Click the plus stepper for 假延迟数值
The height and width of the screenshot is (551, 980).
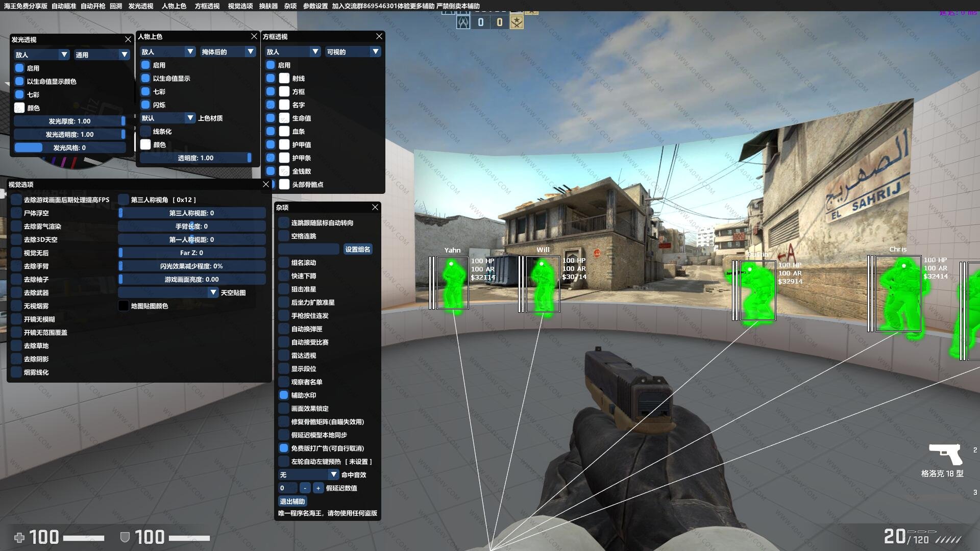point(318,488)
